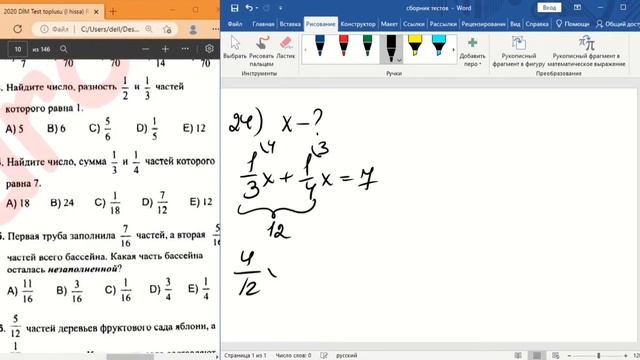Viewport: 640px width, 360px height.
Task: Click zoom in plus in Word status bar
Action: (x=626, y=356)
